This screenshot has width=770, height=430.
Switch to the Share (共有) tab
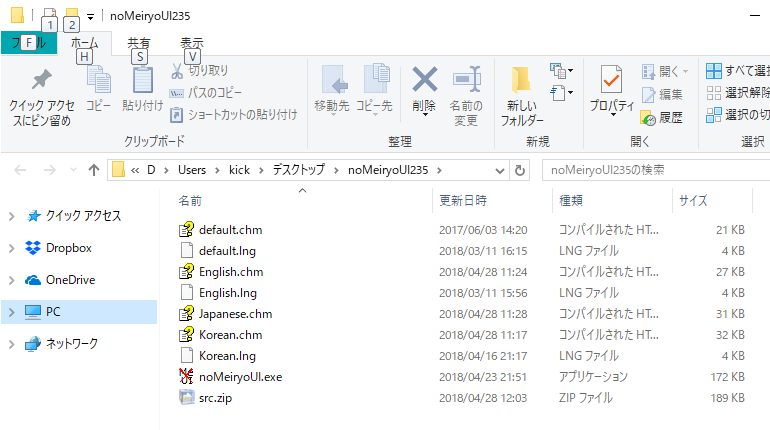click(139, 43)
